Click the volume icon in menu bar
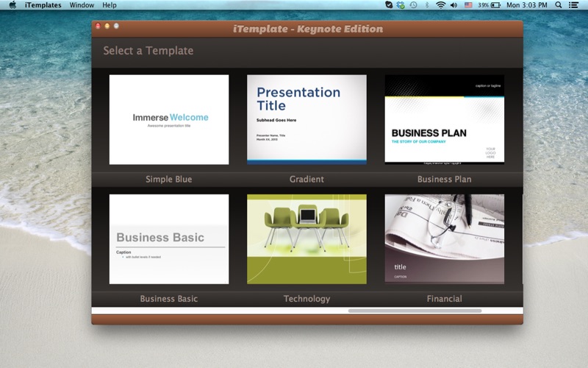 [x=453, y=5]
